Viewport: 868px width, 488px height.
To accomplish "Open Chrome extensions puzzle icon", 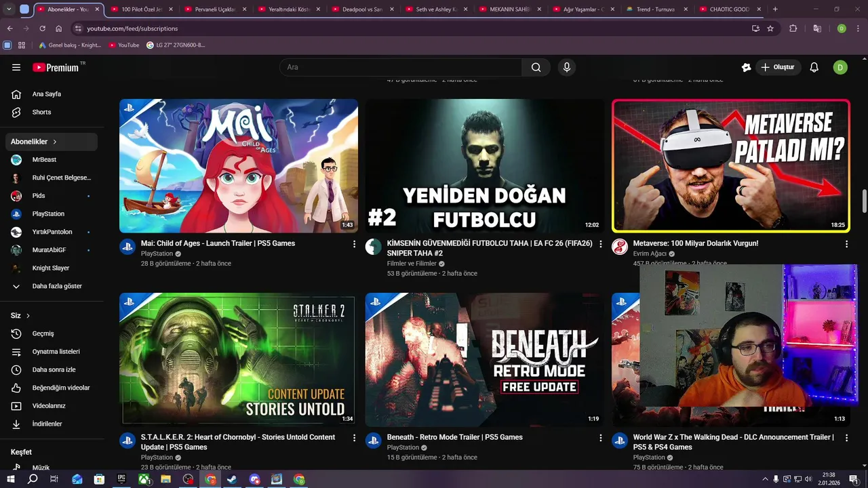I will pyautogui.click(x=793, y=28).
